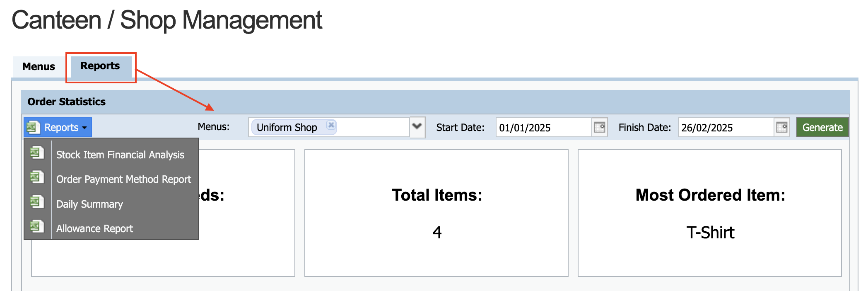The width and height of the screenshot is (868, 291).
Task: Click Excel icon beside Order Payment Method Report
Action: click(x=37, y=177)
